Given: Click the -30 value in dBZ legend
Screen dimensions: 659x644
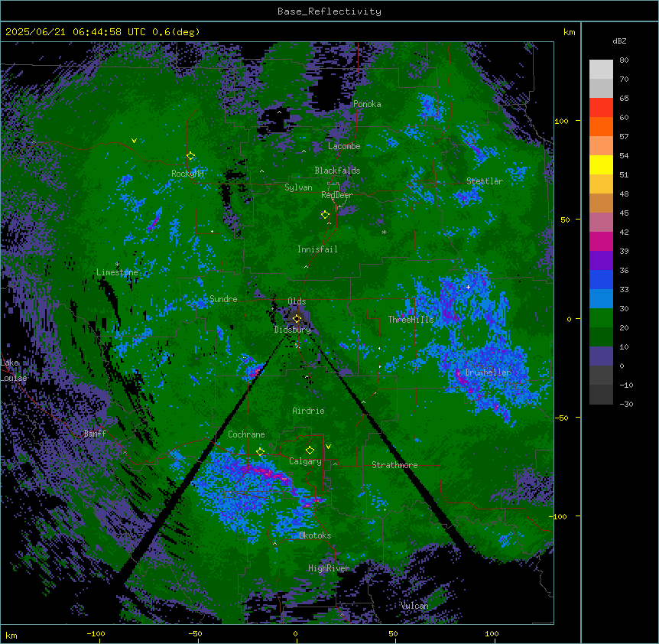Looking at the screenshot, I should coord(626,404).
